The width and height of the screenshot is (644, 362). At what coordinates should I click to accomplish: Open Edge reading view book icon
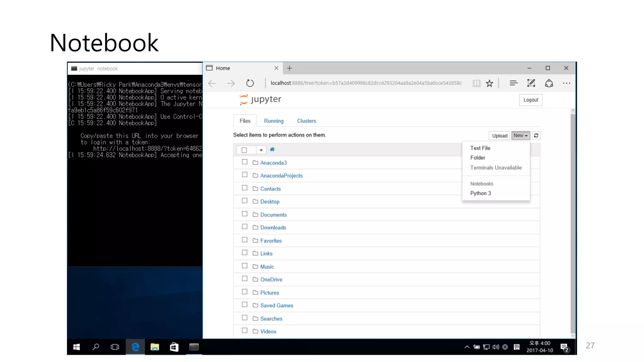476,83
